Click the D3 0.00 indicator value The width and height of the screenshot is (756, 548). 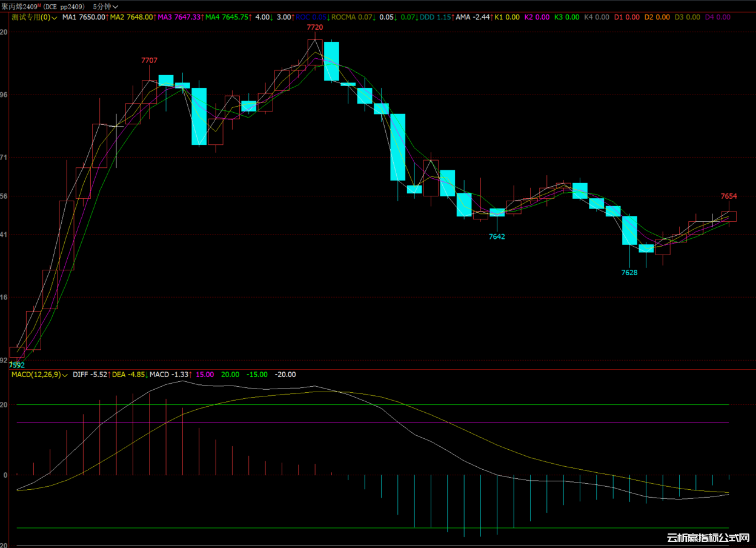[x=688, y=17]
